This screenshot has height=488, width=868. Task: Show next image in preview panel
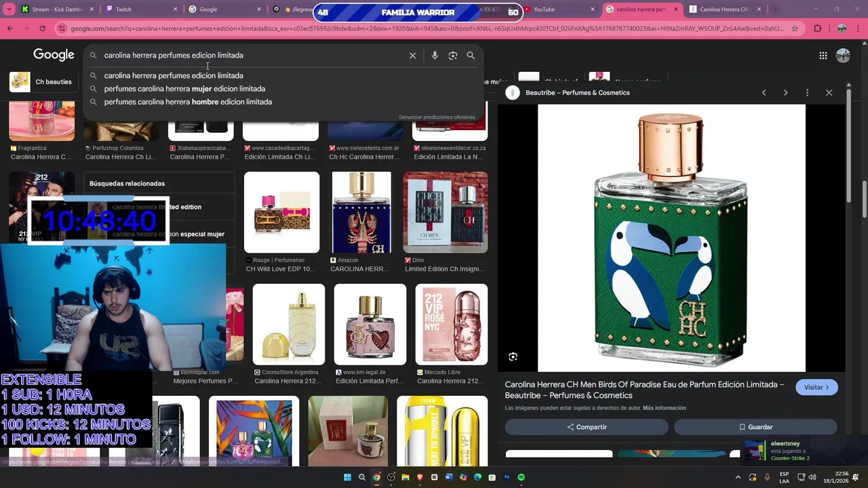pyautogui.click(x=785, y=93)
